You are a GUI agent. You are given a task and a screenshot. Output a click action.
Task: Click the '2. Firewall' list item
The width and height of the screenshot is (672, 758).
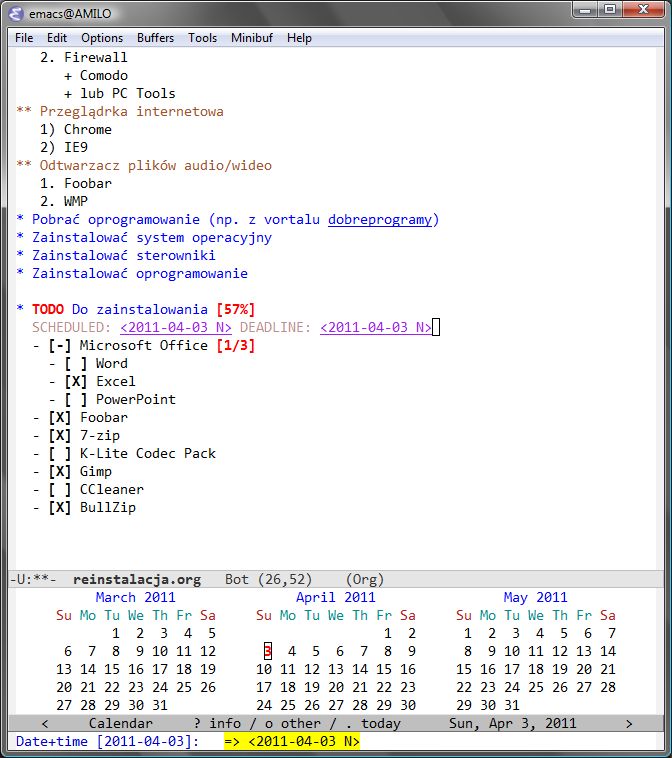(84, 58)
